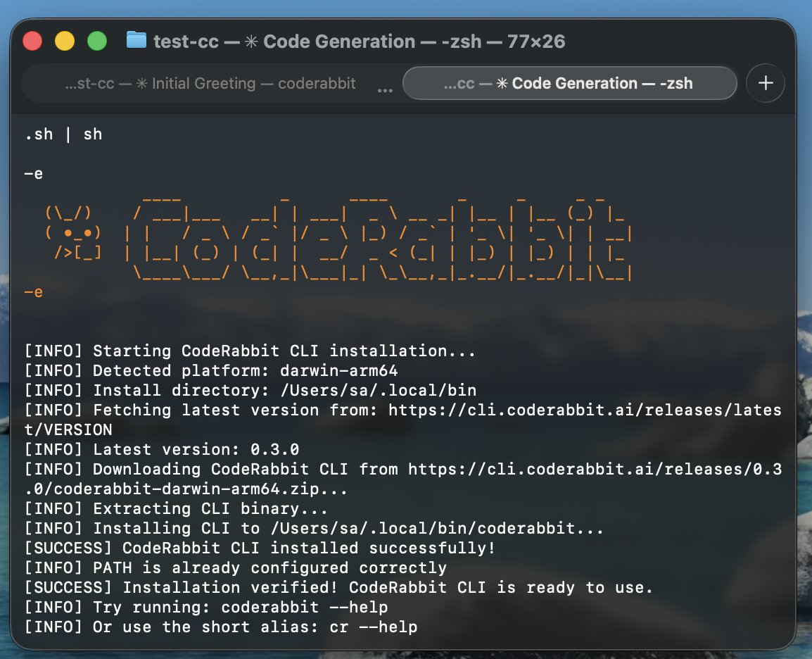Click 'Installing CLI to' path line
This screenshot has width=812, height=659.
(314, 528)
